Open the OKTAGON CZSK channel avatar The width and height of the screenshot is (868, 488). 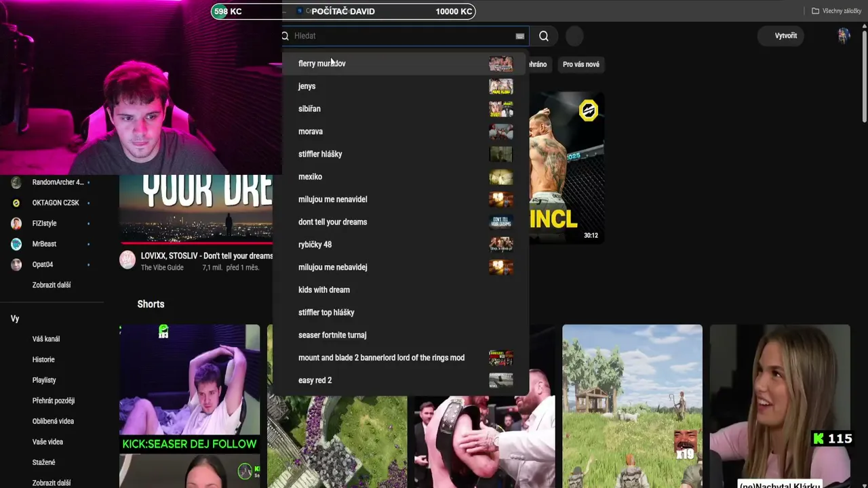tap(16, 203)
